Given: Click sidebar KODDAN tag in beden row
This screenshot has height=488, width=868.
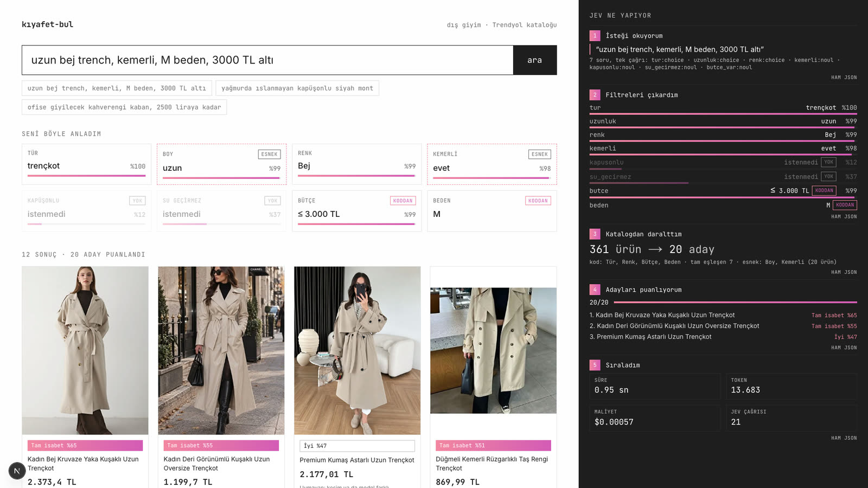Looking at the screenshot, I should click(845, 205).
